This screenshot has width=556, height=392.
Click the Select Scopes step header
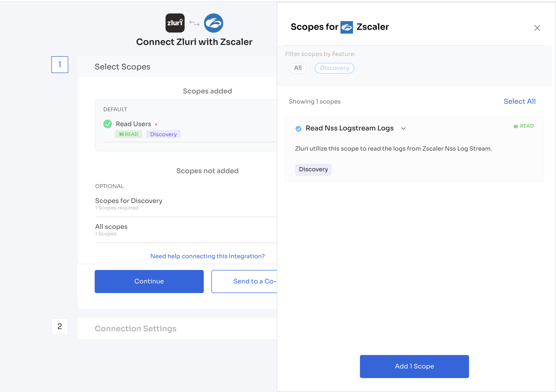tap(177, 67)
